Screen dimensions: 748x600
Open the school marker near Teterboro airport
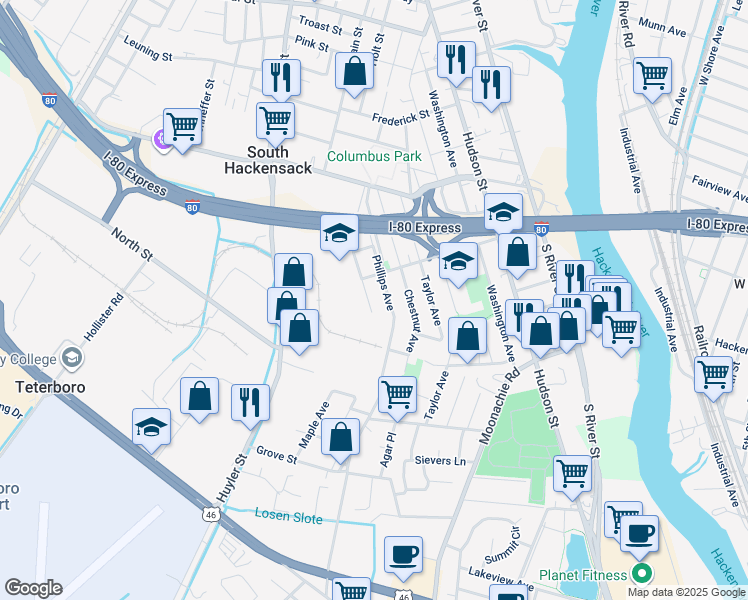click(x=151, y=427)
